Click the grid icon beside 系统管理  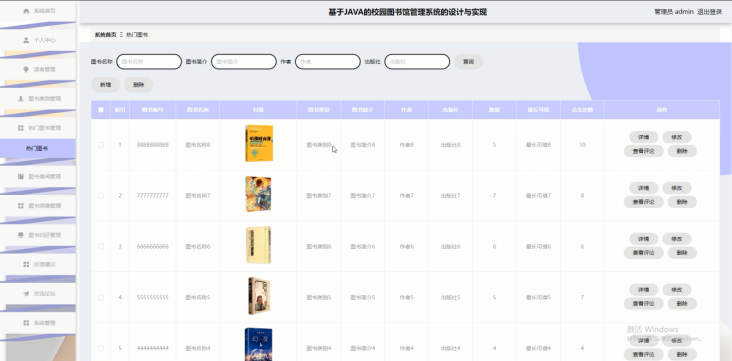click(x=26, y=323)
